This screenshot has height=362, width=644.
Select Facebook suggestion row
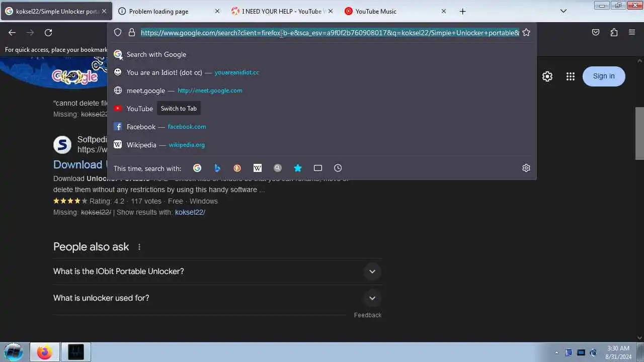click(322, 127)
